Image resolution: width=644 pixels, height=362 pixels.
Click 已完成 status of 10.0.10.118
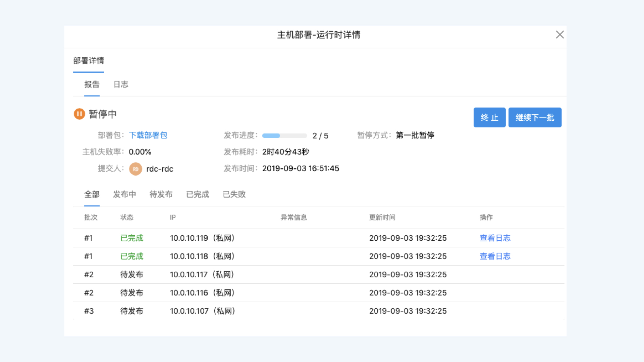pyautogui.click(x=132, y=256)
